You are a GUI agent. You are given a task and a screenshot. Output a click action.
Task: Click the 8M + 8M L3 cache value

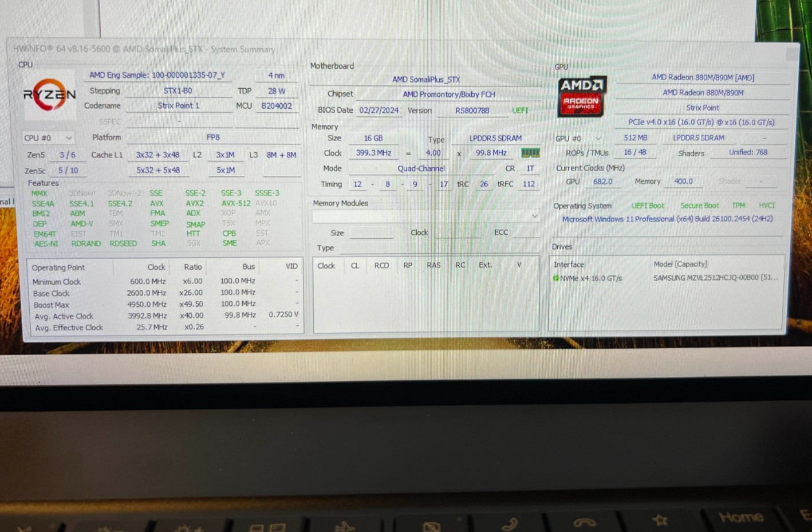pos(281,155)
